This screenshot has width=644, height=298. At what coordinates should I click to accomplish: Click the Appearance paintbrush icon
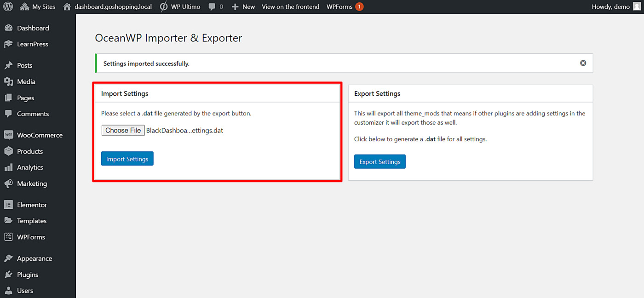pos(8,258)
